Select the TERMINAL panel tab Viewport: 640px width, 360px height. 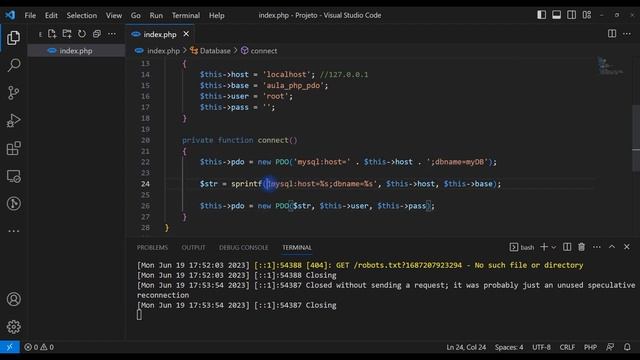click(297, 247)
